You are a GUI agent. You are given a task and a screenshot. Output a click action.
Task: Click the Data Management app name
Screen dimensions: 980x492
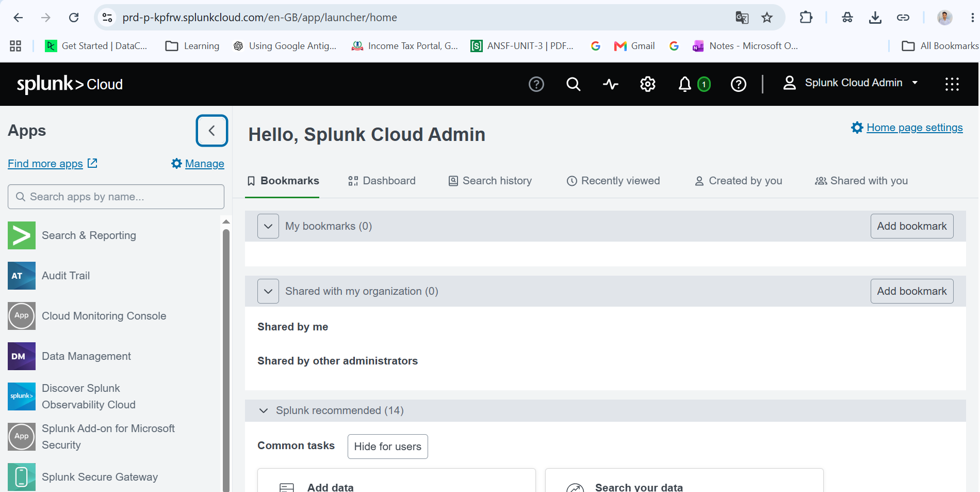coord(86,356)
